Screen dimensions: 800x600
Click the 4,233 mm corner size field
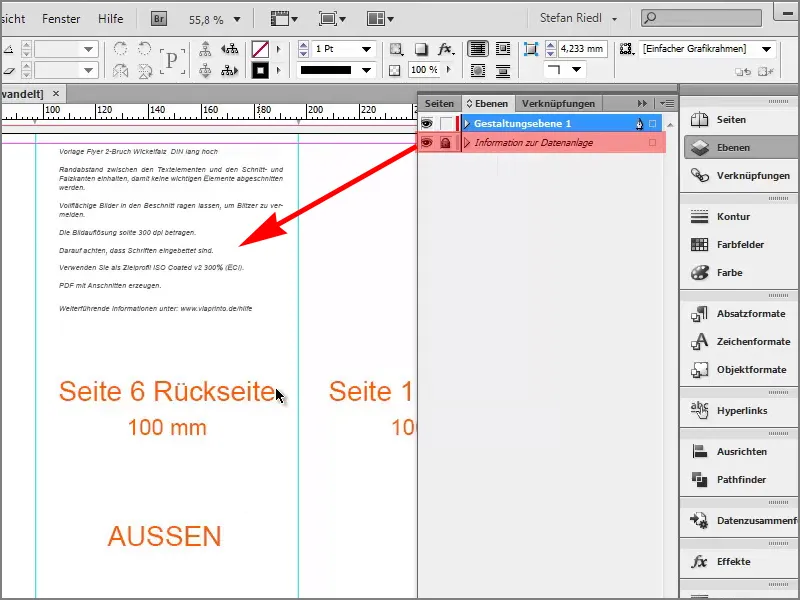click(x=582, y=49)
